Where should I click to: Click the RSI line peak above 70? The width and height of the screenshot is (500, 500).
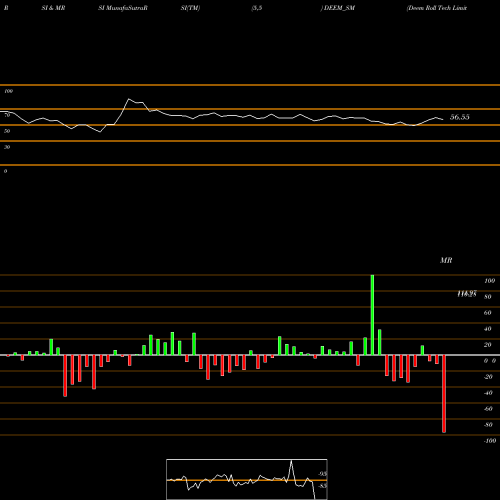click(129, 99)
